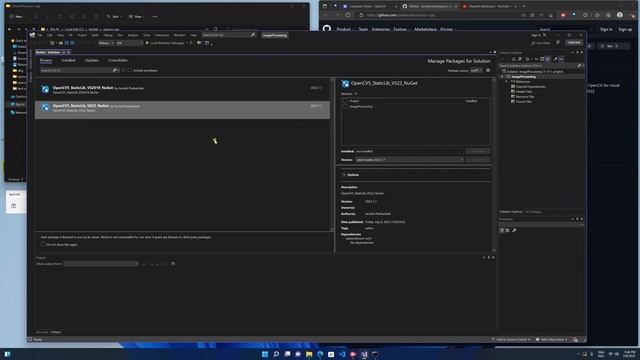640x360 pixels.
Task: Open the File menu
Action: coord(40,36)
